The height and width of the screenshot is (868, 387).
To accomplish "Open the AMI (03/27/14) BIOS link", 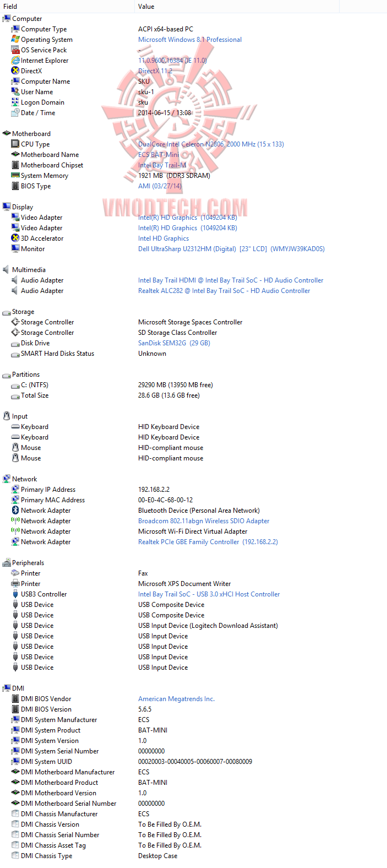I will point(160,186).
